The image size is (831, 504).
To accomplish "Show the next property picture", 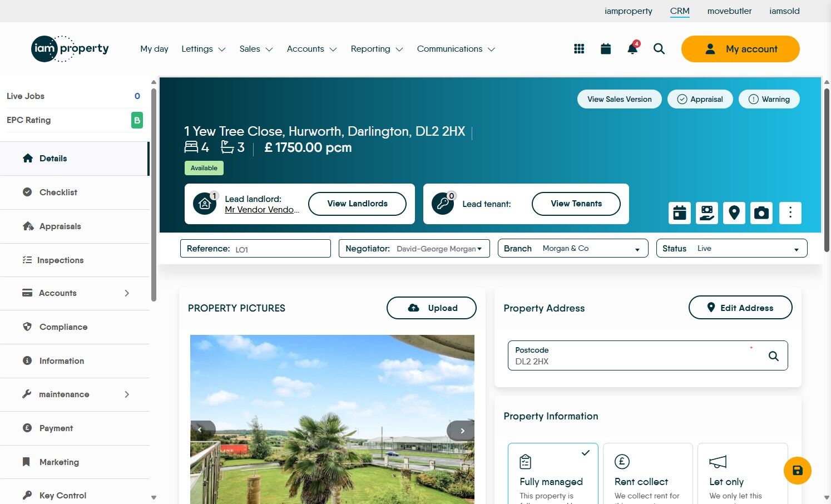I will [462, 431].
